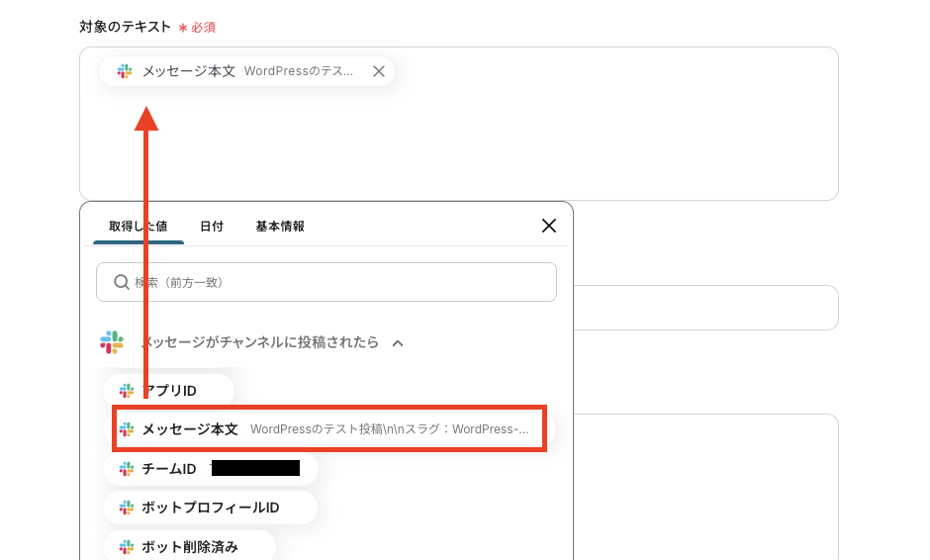Select the アプリID value
930x560 pixels.
pos(168,391)
